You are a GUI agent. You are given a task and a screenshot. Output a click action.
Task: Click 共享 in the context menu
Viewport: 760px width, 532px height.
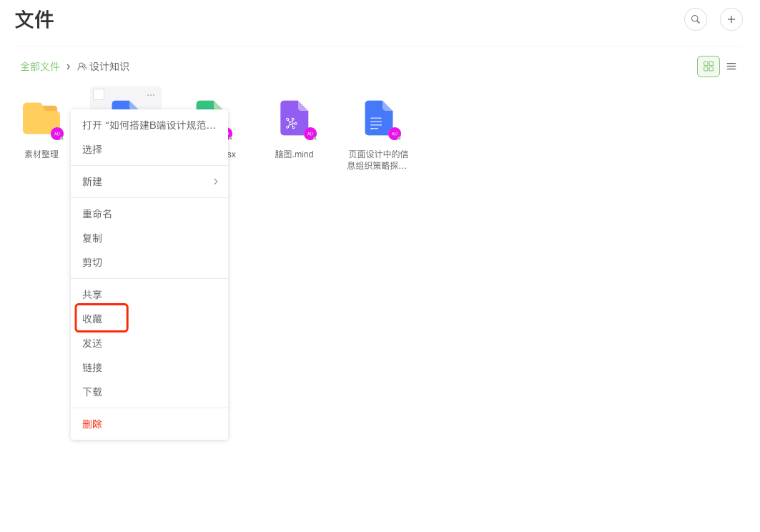click(92, 295)
